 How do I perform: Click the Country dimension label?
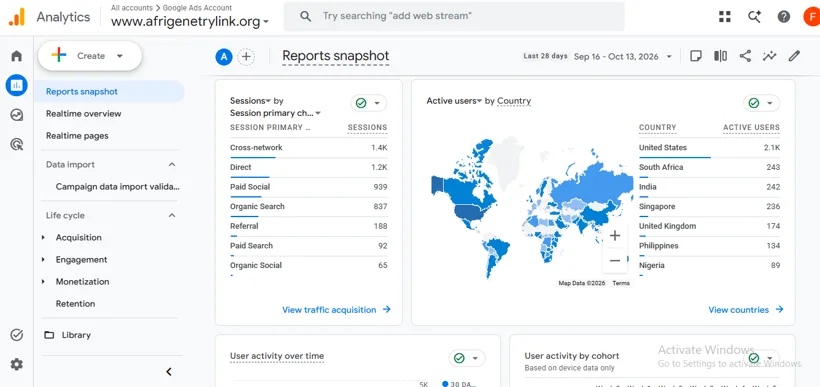[514, 101]
